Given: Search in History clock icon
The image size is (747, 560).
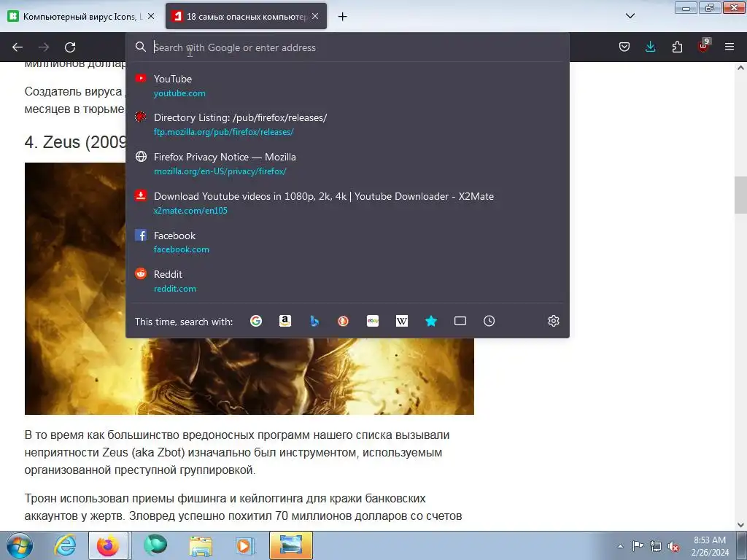Looking at the screenshot, I should pos(489,321).
